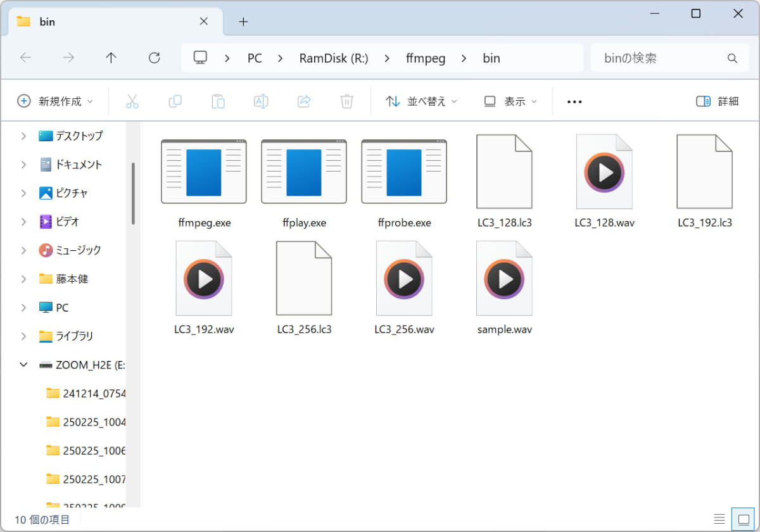Image resolution: width=760 pixels, height=532 pixels.
Task: Open the 表示 view dropdown
Action: 510,101
